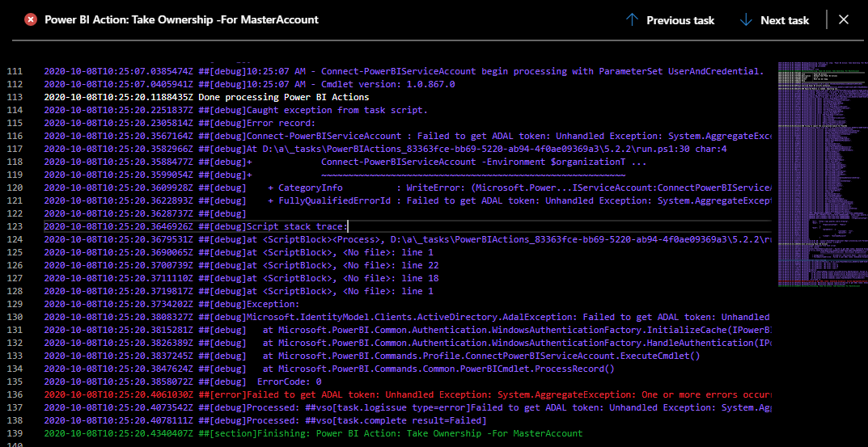868x447 pixels.
Task: Select log line number 125
Action: [15, 252]
